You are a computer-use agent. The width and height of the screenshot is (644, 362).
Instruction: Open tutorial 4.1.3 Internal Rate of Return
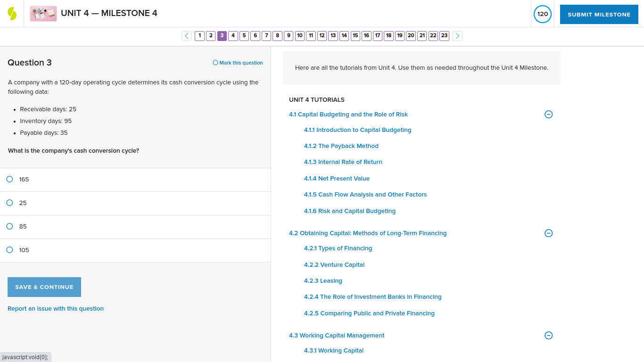(x=343, y=162)
